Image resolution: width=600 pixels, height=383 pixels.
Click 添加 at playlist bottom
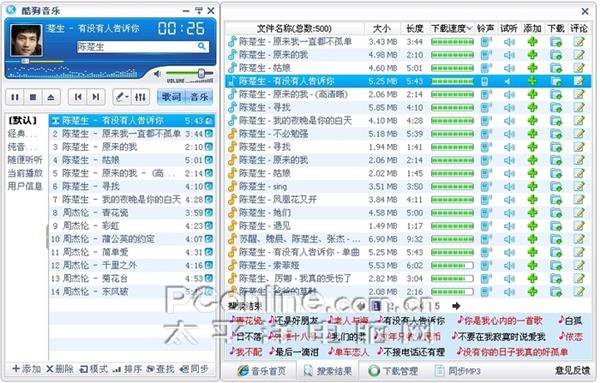(x=26, y=369)
